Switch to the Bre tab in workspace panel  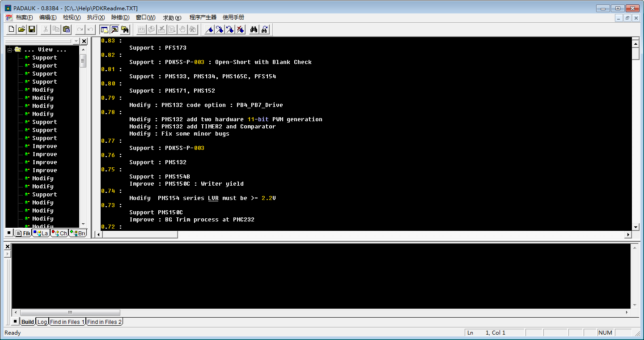pos(78,233)
